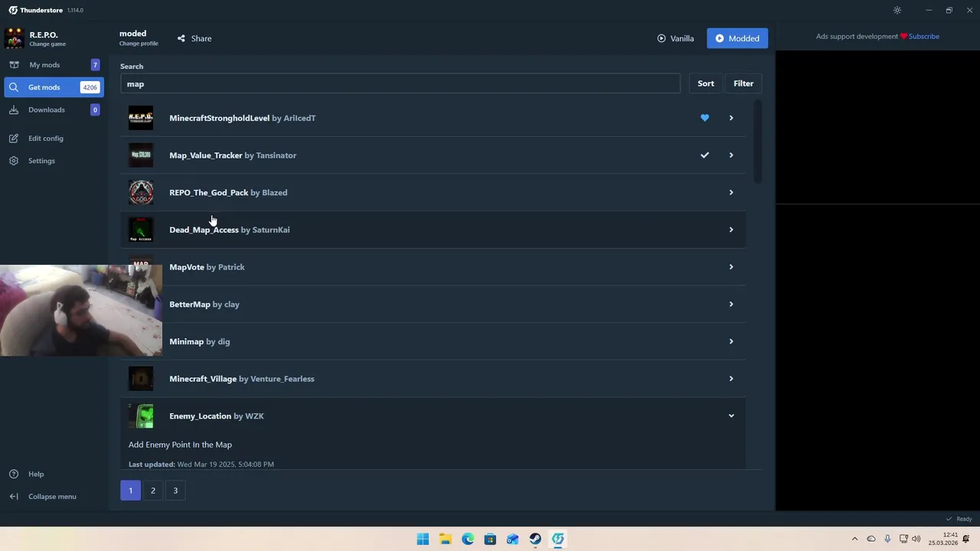The height and width of the screenshot is (551, 980).
Task: Click Thunderstore icon in the taskbar
Action: tap(557, 539)
